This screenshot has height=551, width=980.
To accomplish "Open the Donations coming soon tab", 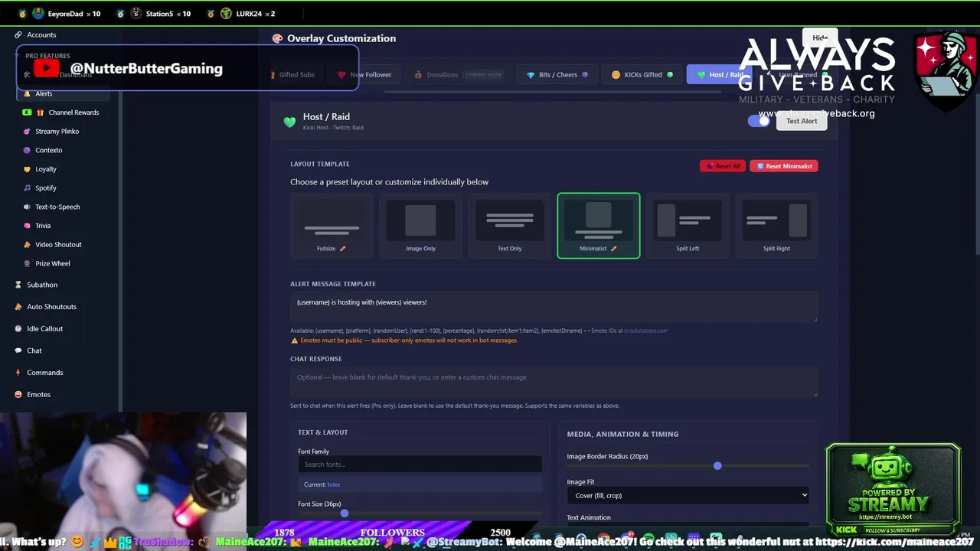I will click(458, 75).
